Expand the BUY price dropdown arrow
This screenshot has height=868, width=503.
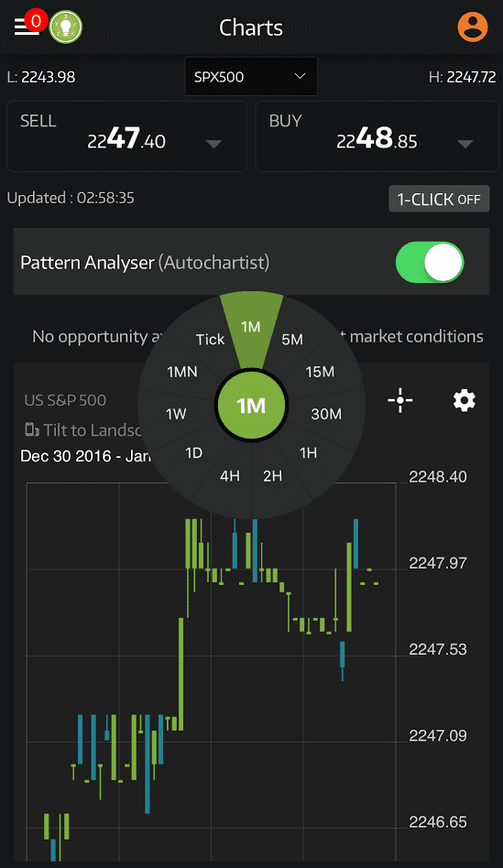click(465, 144)
